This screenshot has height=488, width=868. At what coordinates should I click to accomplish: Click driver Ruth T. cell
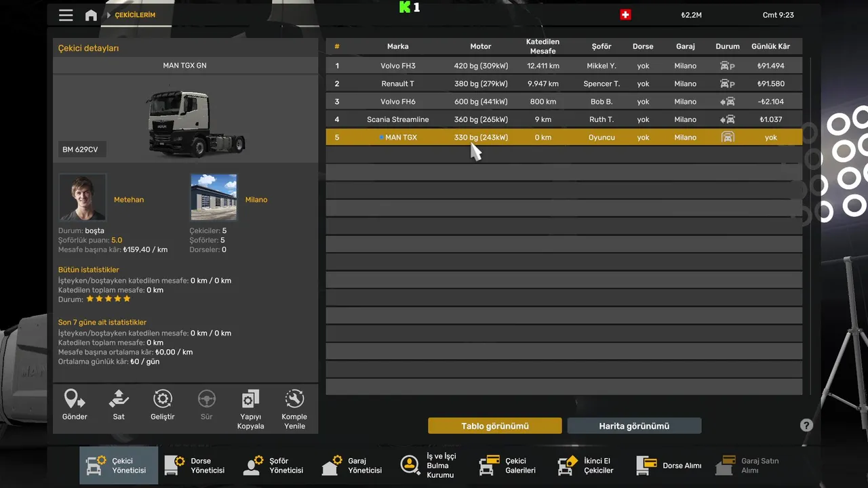point(601,119)
